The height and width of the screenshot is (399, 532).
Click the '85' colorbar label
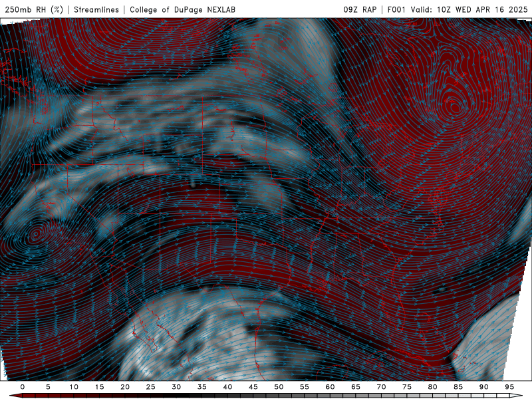tap(458, 387)
